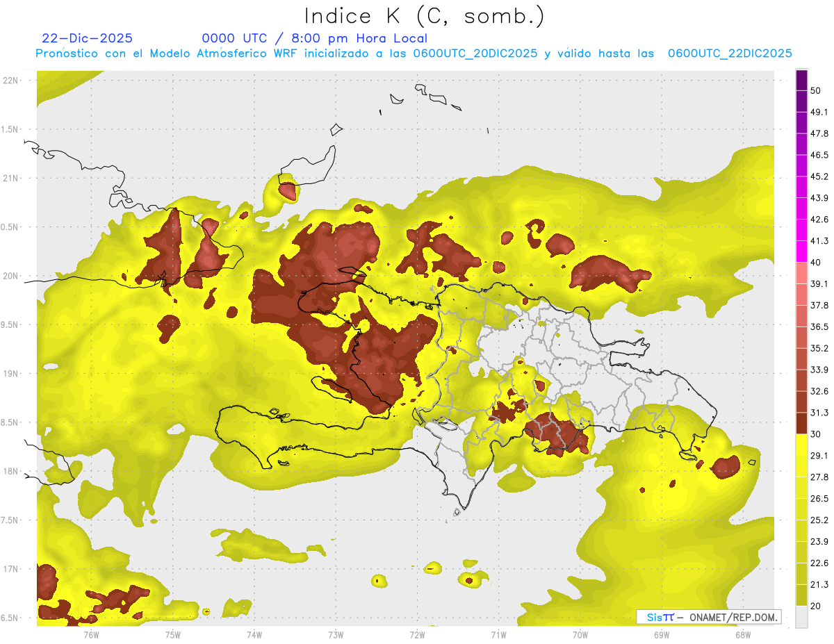Click the colorbar value 45.2
Image resolution: width=834 pixels, height=644 pixels.
click(x=819, y=176)
